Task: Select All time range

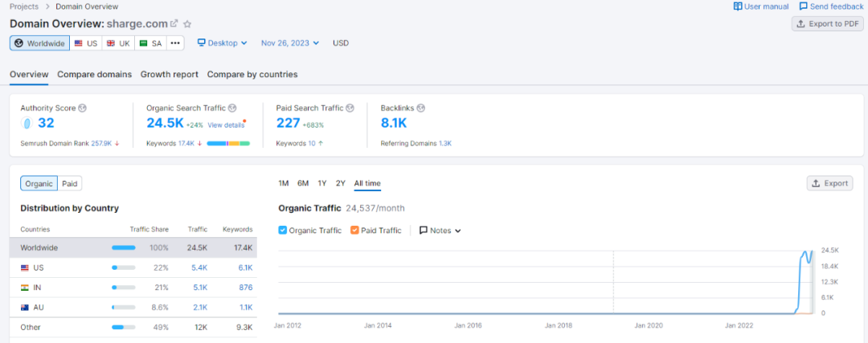Action: [x=367, y=183]
